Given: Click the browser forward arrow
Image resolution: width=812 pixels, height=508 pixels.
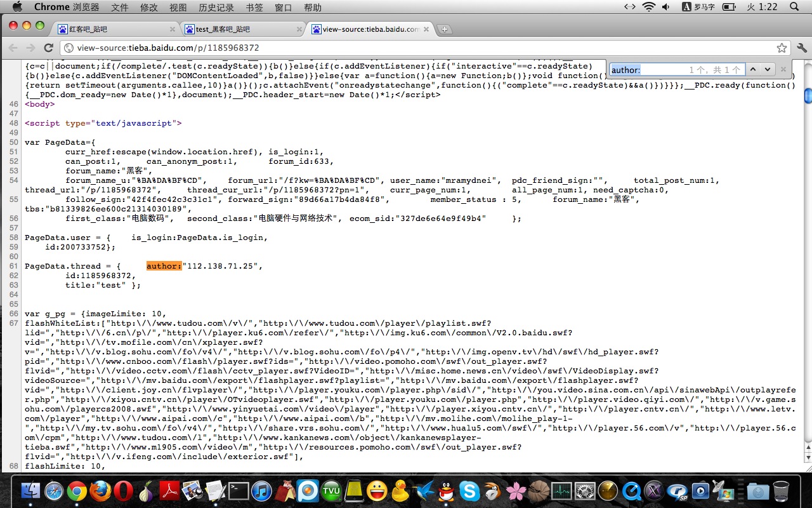Looking at the screenshot, I should 30,48.
